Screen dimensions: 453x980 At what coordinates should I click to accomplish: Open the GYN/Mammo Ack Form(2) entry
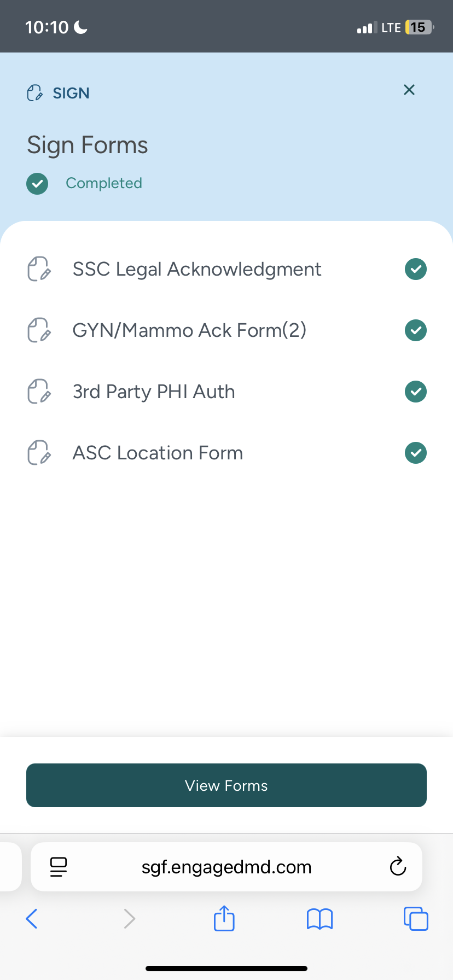pyautogui.click(x=189, y=330)
